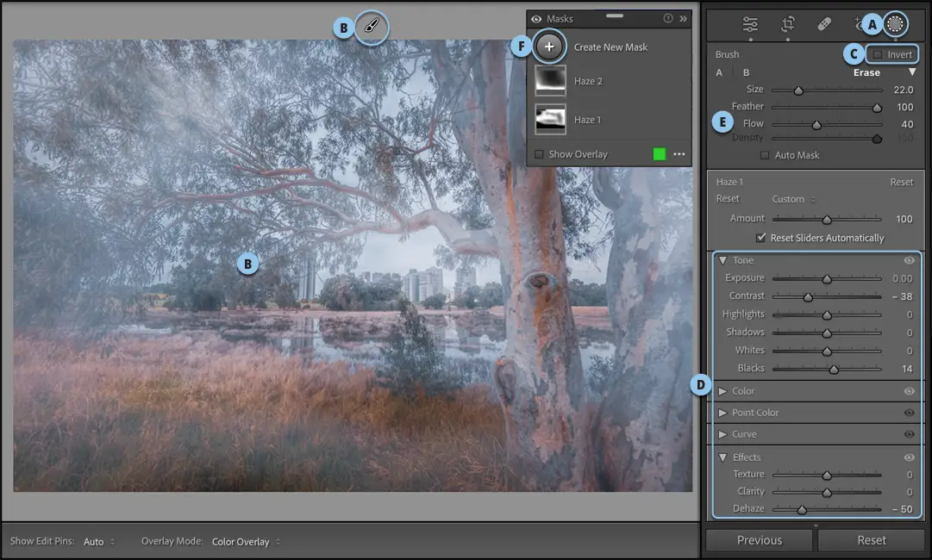The width and height of the screenshot is (932, 560).
Task: Open the Custom preset dropdown
Action: click(793, 199)
